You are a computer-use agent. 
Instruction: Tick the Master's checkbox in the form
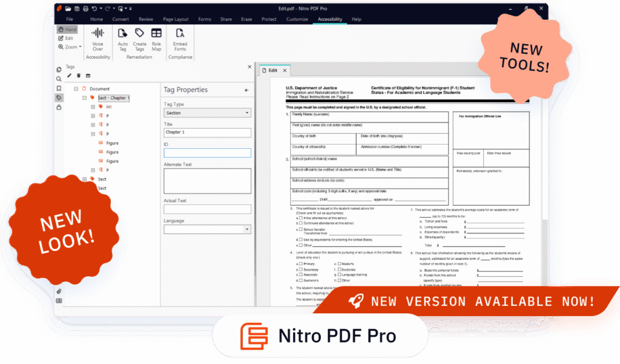coord(339,264)
